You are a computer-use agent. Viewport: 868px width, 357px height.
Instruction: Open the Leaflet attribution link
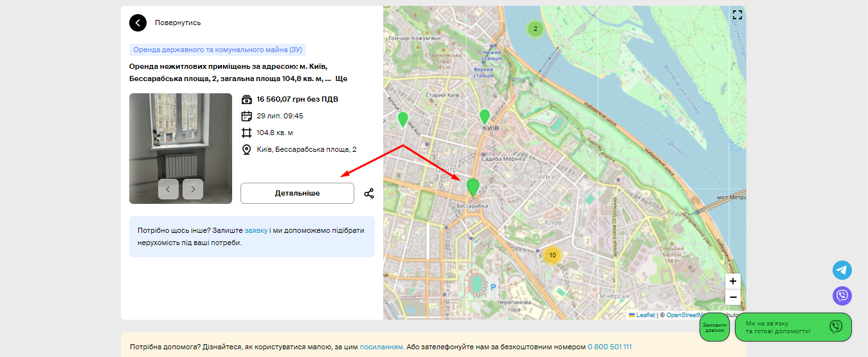point(645,315)
